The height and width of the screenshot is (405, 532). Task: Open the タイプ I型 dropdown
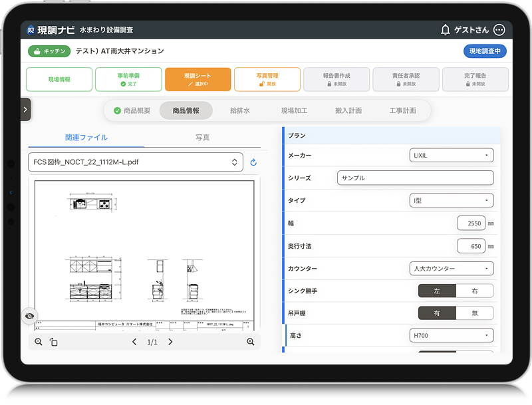click(x=452, y=200)
